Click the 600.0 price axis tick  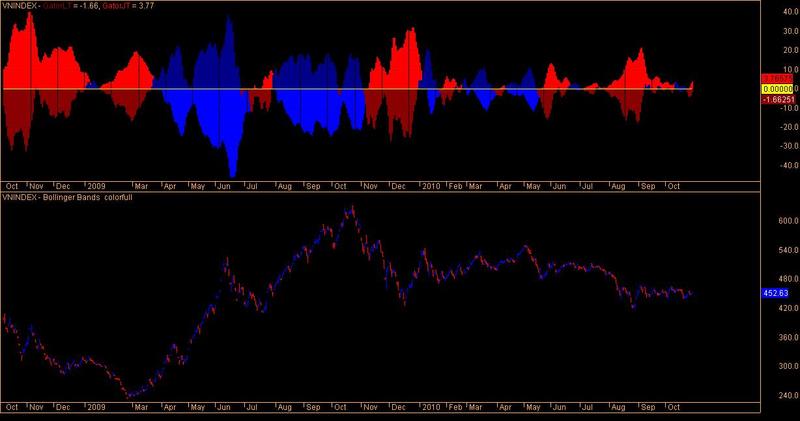(788, 221)
